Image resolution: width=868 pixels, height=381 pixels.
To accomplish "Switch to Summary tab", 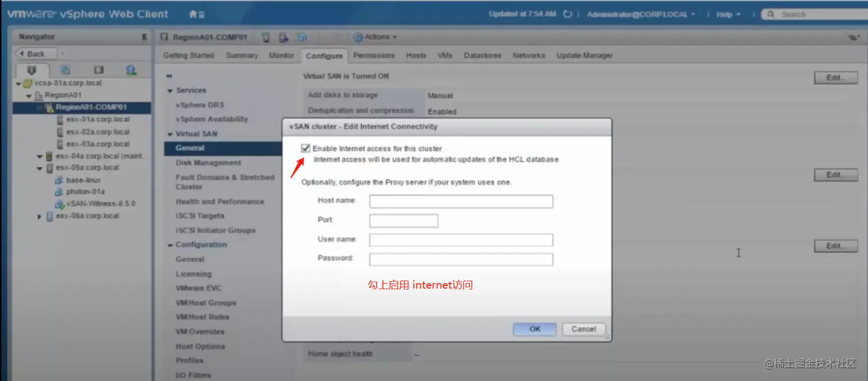I will pyautogui.click(x=242, y=56).
